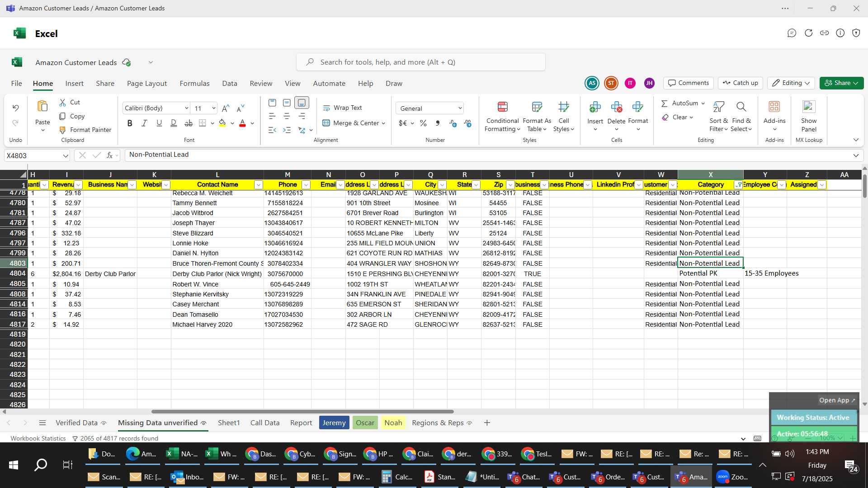
Task: Click the Comments button
Action: [x=689, y=83]
